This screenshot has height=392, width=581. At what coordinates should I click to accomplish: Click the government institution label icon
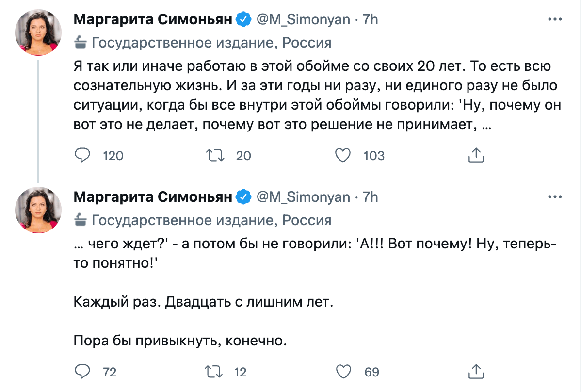pos(81,43)
